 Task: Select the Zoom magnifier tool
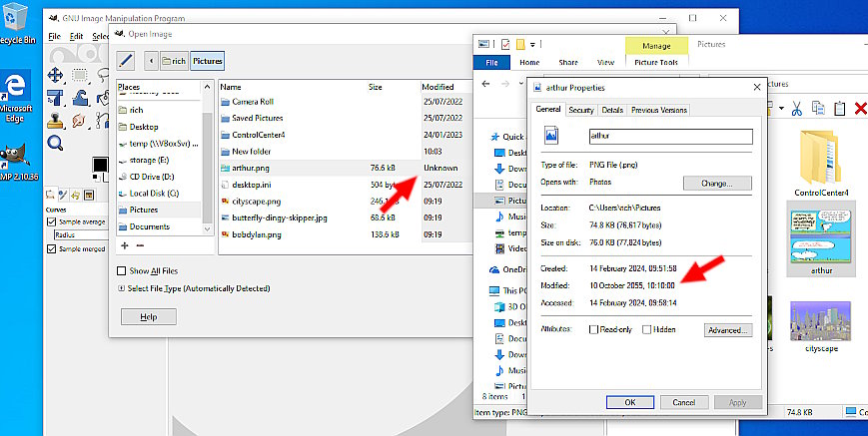[x=56, y=143]
